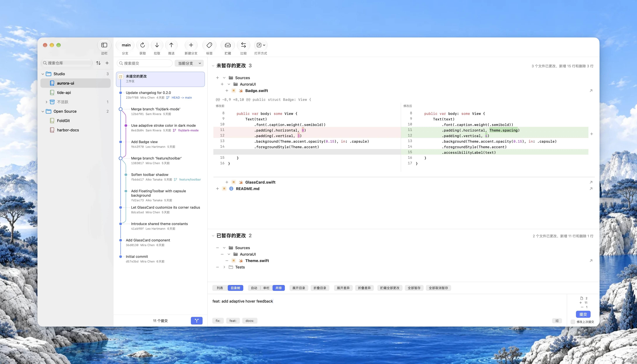
Task: Select the harbor-docs repository
Action: point(75,130)
